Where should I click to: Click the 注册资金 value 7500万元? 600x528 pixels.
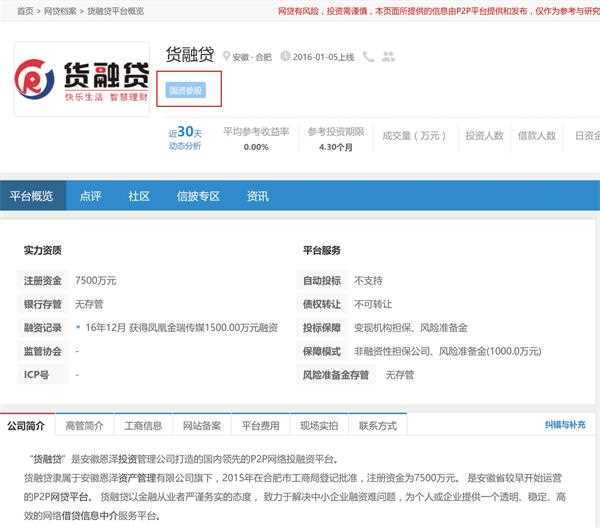(x=96, y=280)
